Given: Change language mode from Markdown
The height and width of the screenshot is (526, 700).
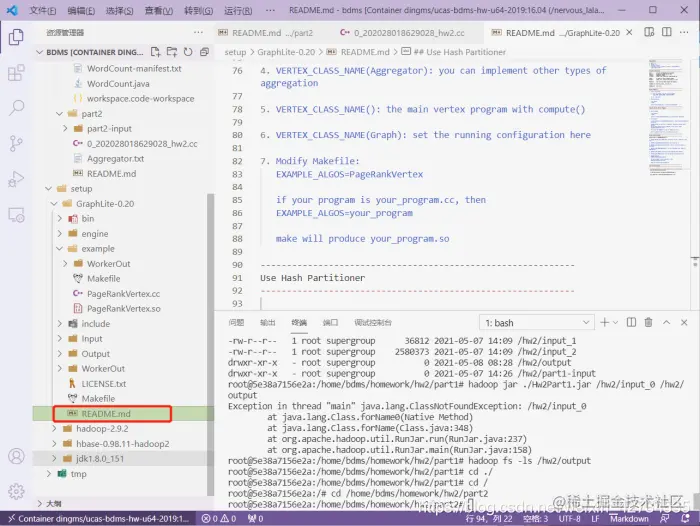Looking at the screenshot, I should coord(629,518).
